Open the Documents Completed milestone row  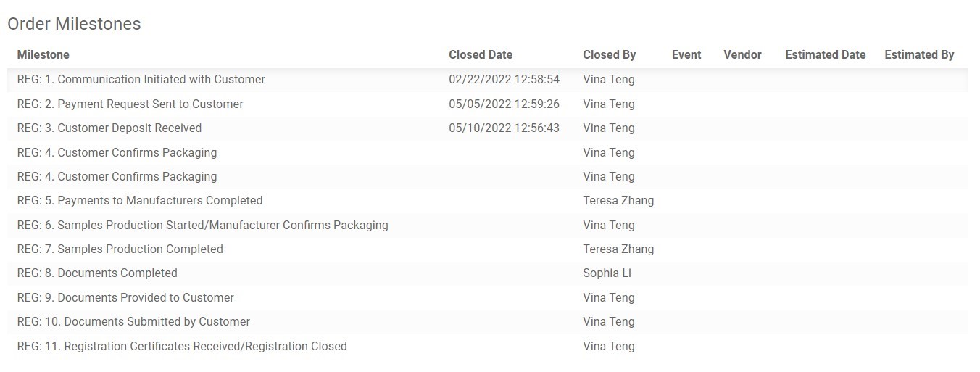coord(488,273)
